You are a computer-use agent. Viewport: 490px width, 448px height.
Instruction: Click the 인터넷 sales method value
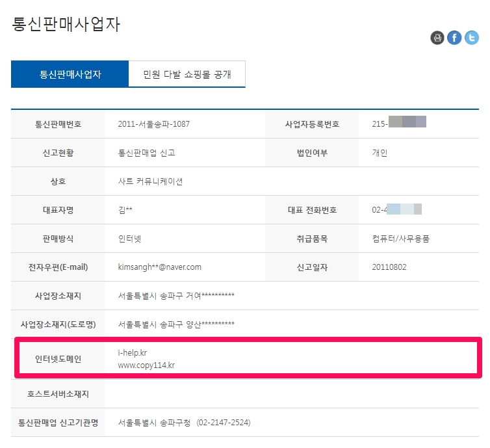129,239
